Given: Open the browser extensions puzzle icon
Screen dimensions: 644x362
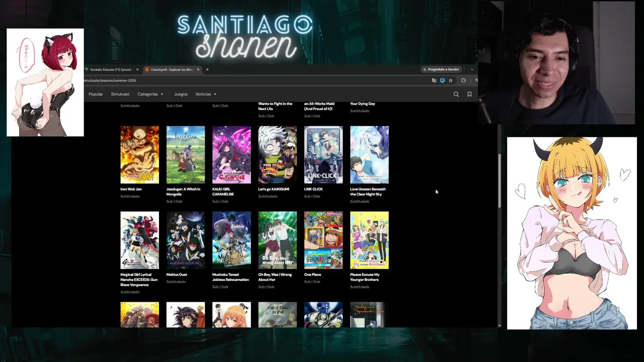Looking at the screenshot, I should click(x=463, y=80).
